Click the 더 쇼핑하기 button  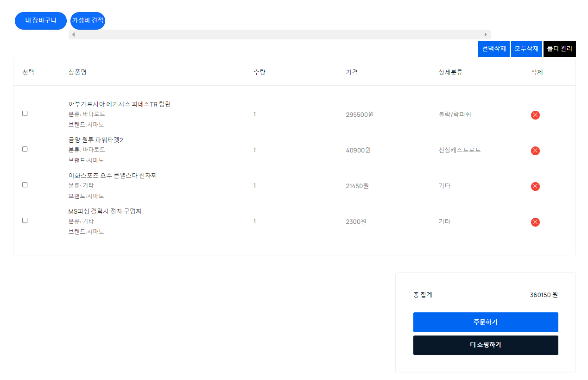486,345
